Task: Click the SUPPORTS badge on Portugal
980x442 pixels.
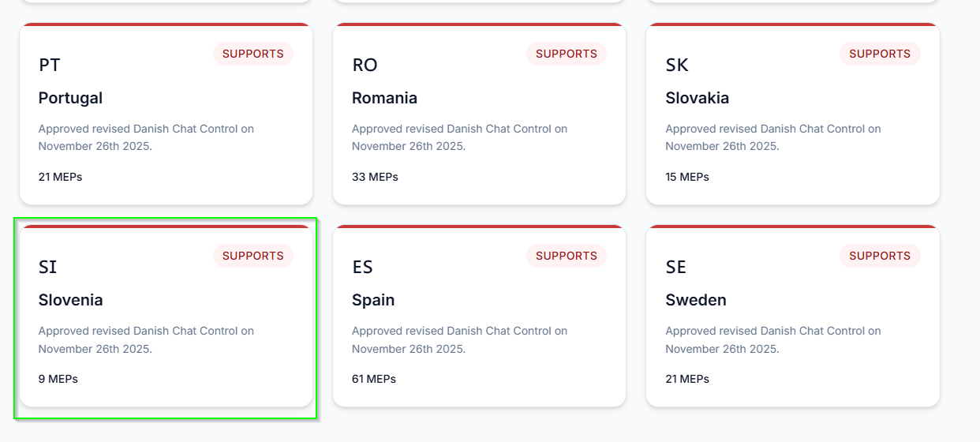Action: (x=252, y=54)
